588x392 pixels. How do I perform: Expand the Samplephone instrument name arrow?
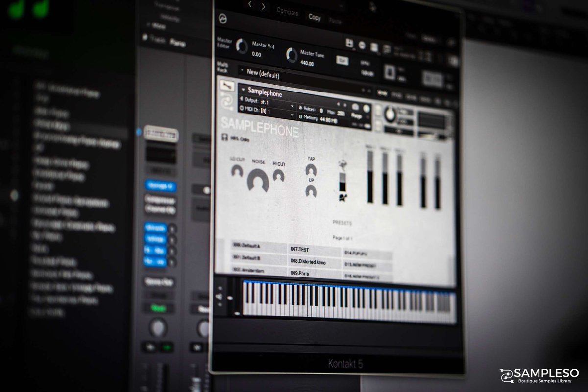[243, 90]
